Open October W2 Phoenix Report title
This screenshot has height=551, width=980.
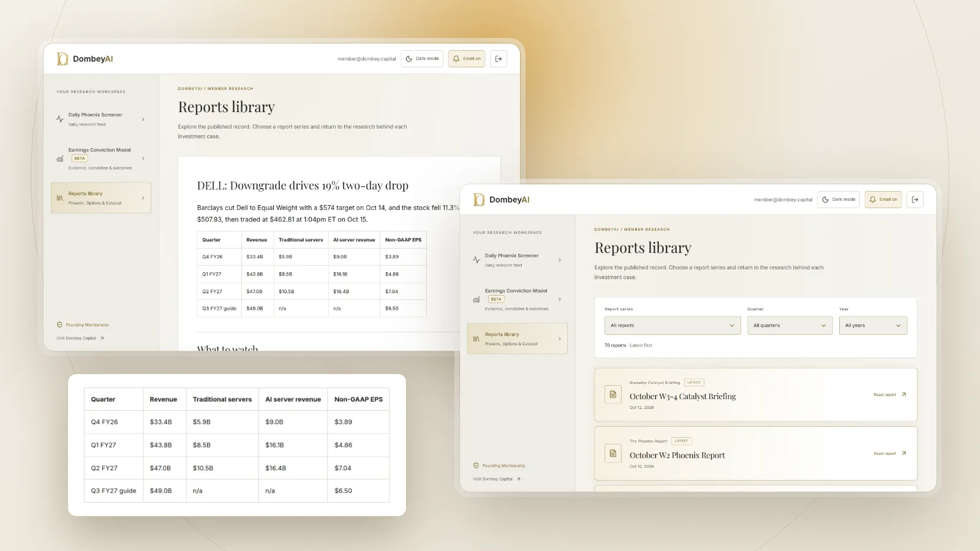pyautogui.click(x=677, y=455)
